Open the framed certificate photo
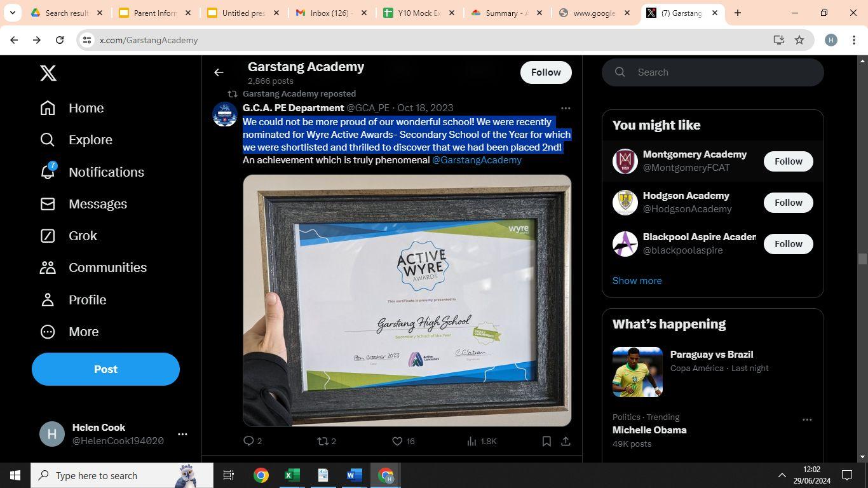 pyautogui.click(x=407, y=301)
